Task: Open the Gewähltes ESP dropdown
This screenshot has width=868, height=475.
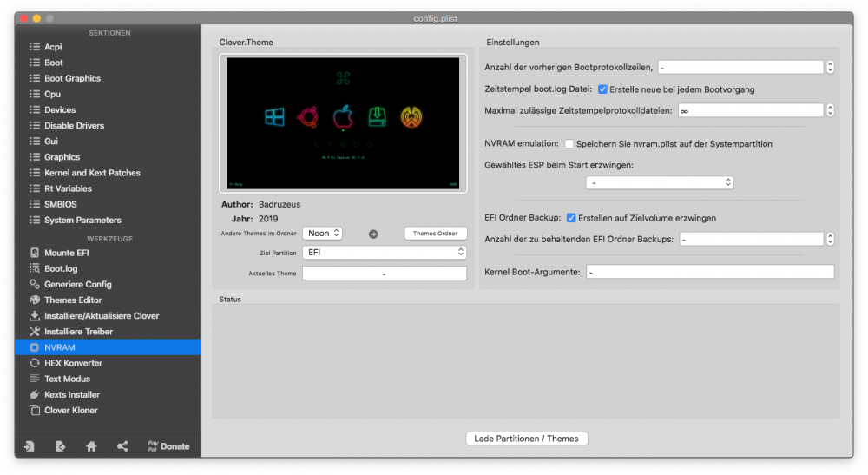Action: (660, 182)
